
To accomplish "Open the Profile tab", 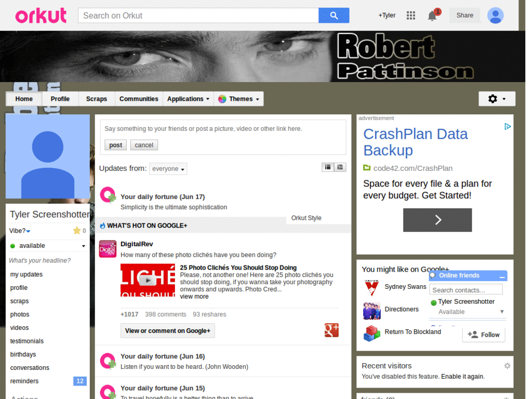I will point(60,99).
